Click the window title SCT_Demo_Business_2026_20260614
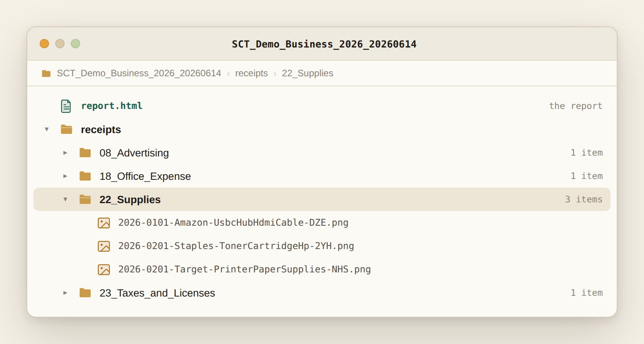The width and height of the screenshot is (644, 344). (x=324, y=44)
